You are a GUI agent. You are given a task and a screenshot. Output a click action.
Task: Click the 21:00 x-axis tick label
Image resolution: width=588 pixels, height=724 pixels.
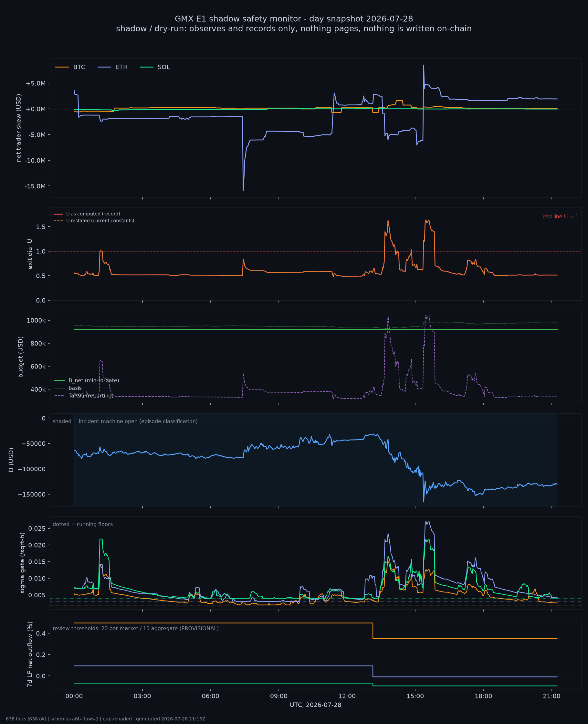[552, 696]
